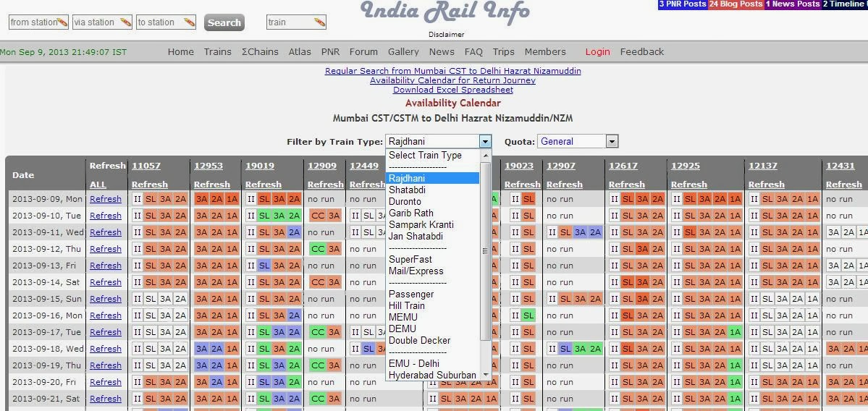Click the Login link
868x411 pixels.
pyautogui.click(x=598, y=51)
